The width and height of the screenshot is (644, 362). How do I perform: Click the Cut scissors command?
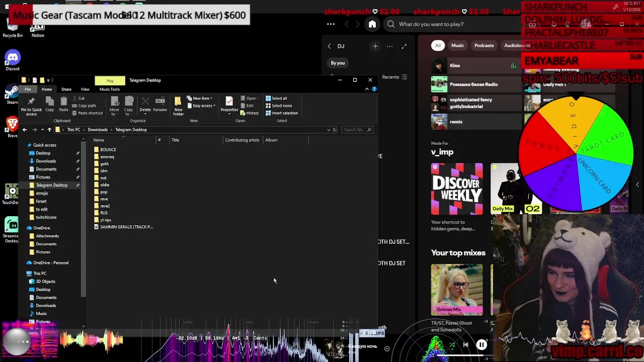[x=78, y=99]
